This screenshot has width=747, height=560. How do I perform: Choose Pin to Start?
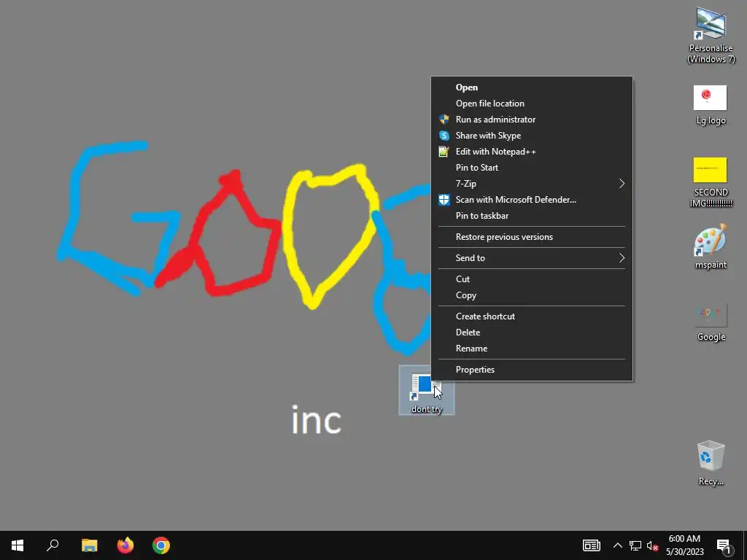point(532,168)
